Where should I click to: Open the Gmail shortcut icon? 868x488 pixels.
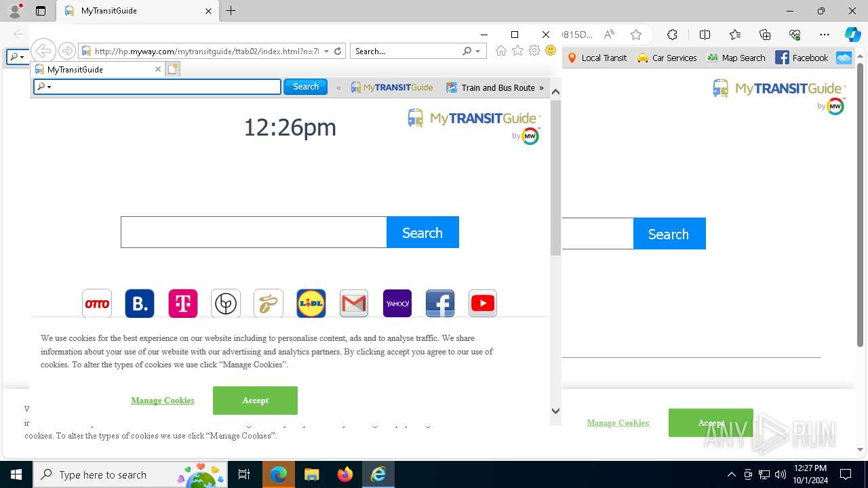354,304
